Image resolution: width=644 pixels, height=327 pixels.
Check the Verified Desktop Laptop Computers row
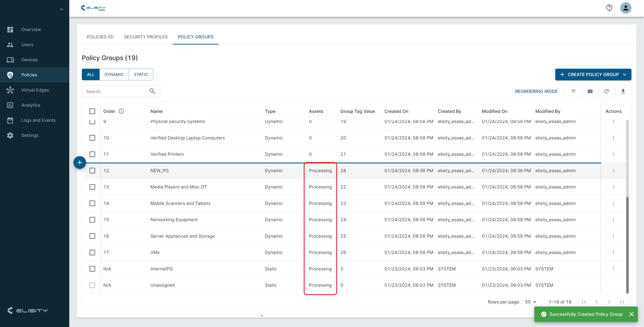[x=92, y=138]
